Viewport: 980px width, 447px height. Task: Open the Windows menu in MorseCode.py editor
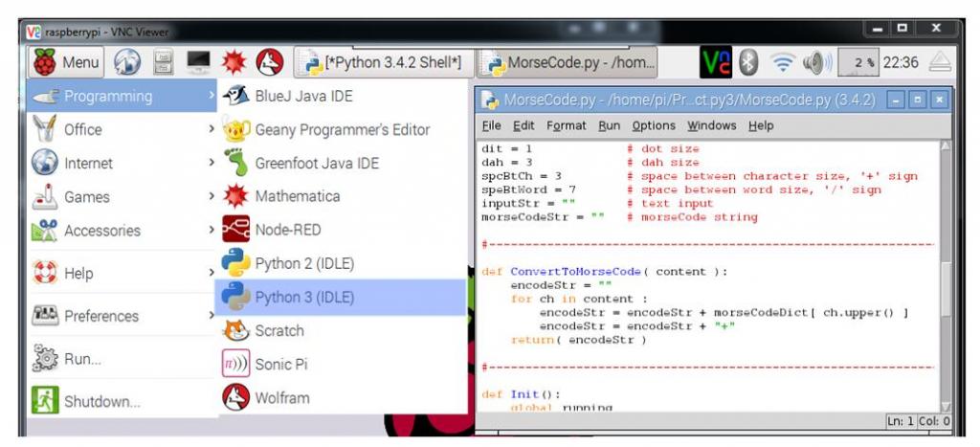[x=712, y=125]
